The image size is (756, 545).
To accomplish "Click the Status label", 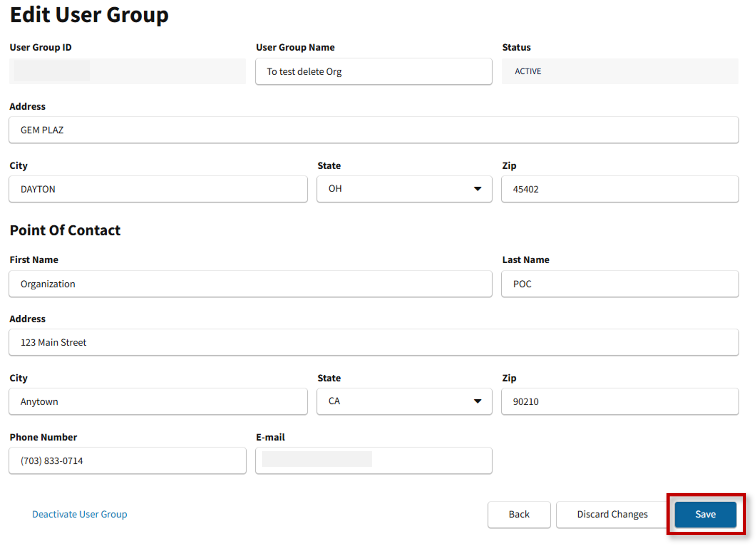I will point(516,47).
